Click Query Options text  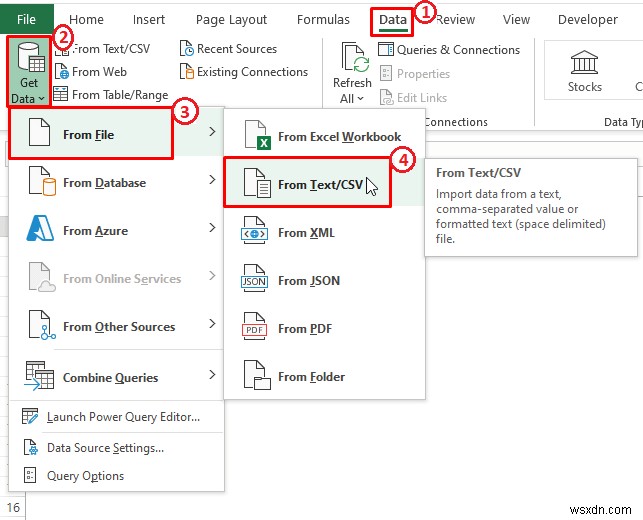[x=85, y=476]
